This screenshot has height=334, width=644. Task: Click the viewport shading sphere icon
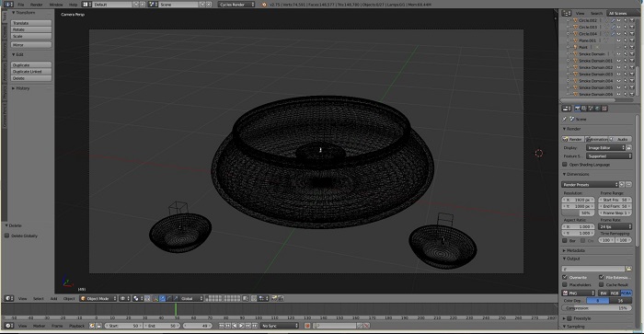point(124,299)
